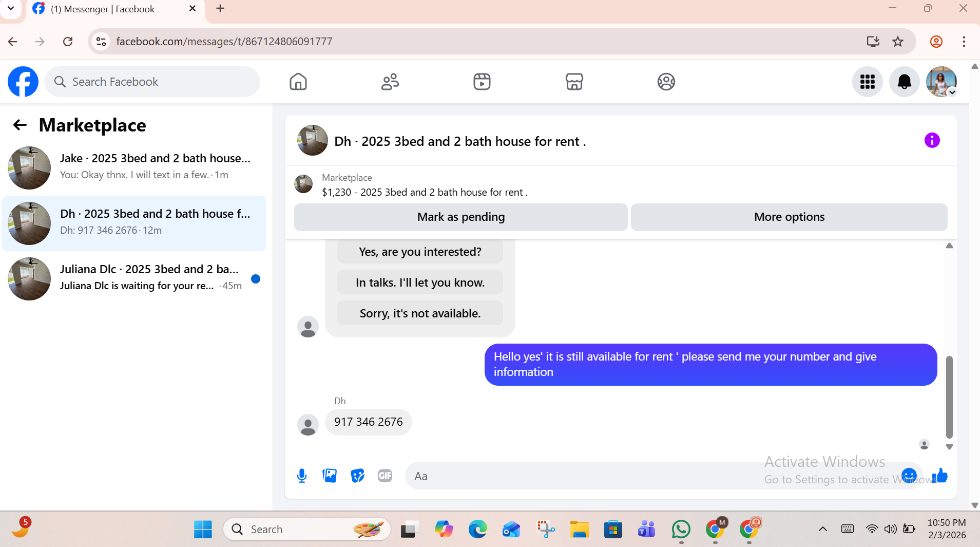Click Mark as pending button
The width and height of the screenshot is (980, 547).
click(x=461, y=217)
